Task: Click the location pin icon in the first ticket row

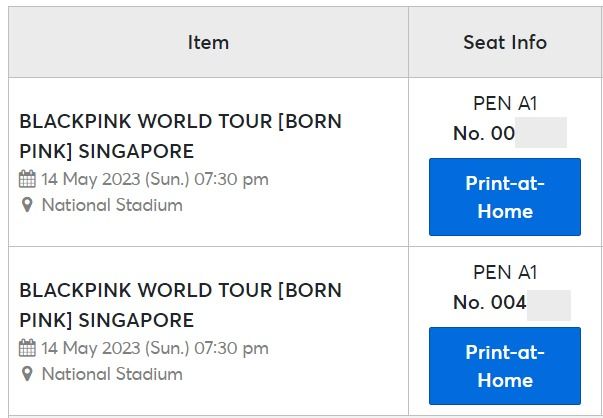Action: [28, 206]
